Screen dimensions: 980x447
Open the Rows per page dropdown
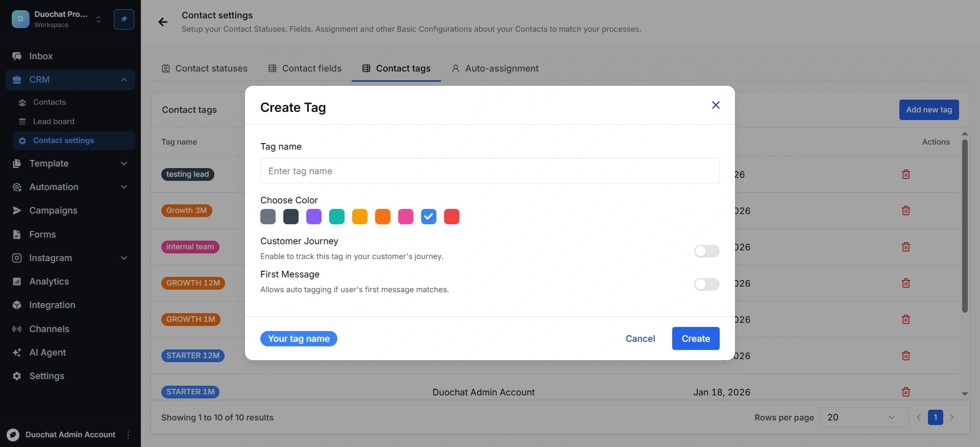point(864,417)
